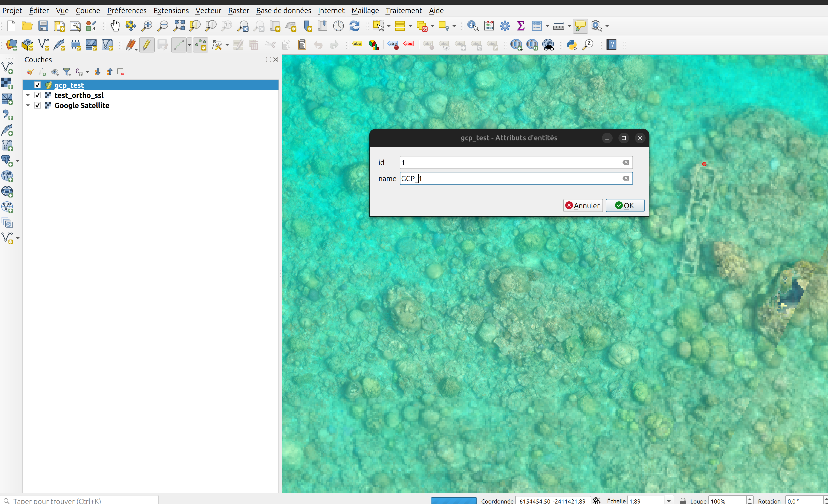Uncheck the gcp_test layer visibility
This screenshot has width=828, height=504.
tap(38, 85)
